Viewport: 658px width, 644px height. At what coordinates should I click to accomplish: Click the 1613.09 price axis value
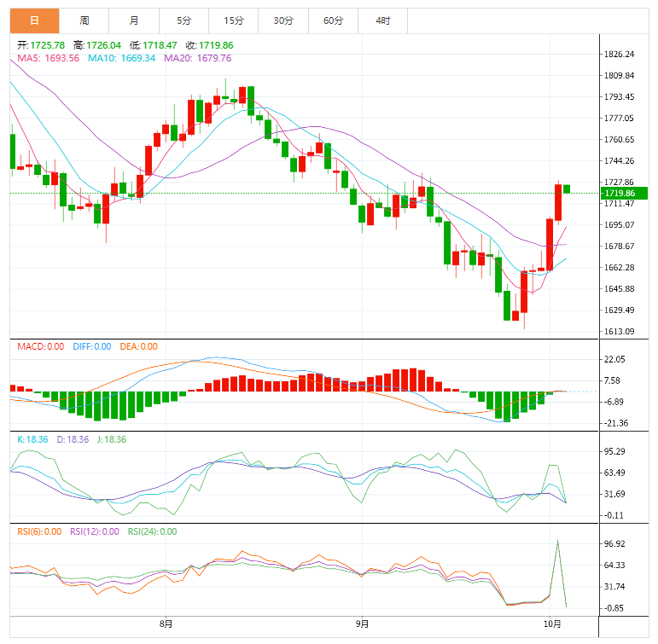[619, 332]
